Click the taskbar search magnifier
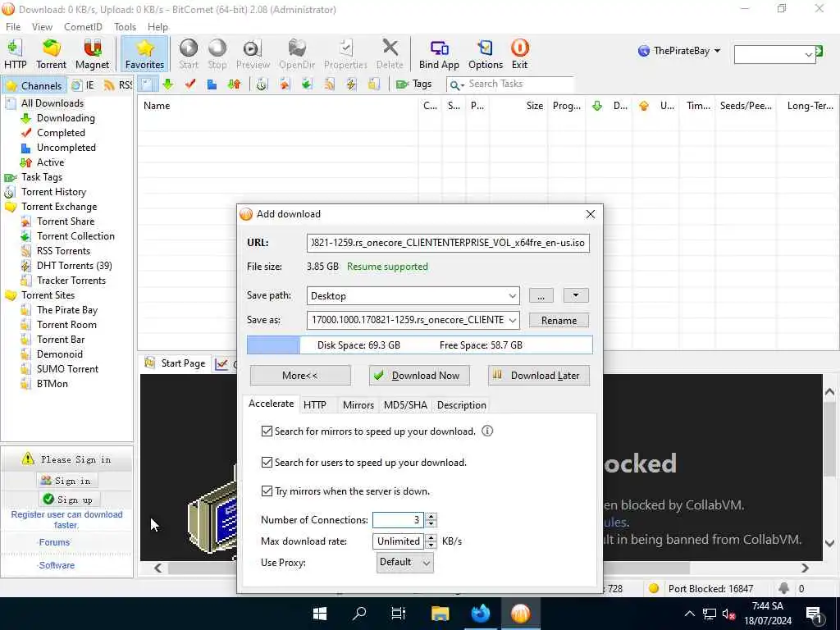This screenshot has width=840, height=630. (x=359, y=614)
